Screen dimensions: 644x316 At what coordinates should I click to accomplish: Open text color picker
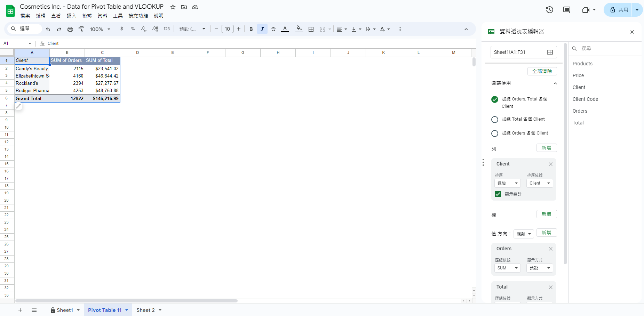coord(285,29)
